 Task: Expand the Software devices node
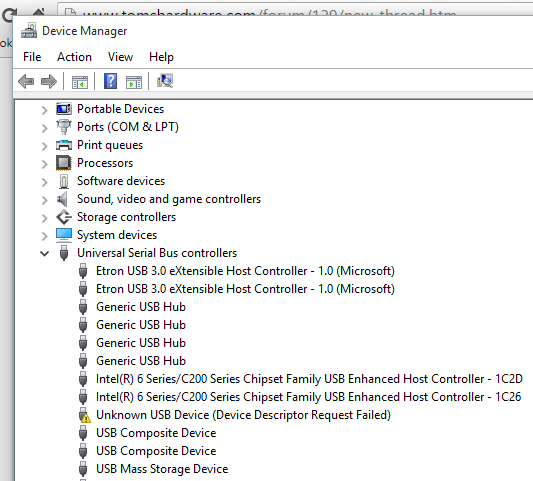pos(44,182)
